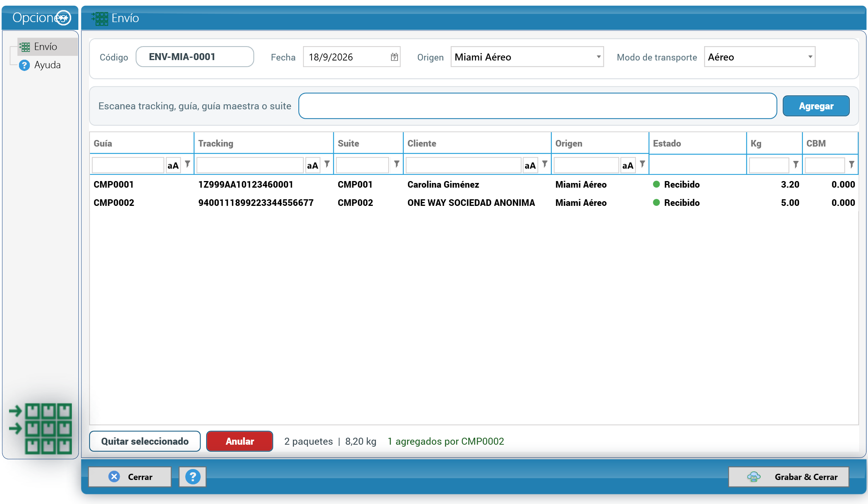Image resolution: width=868 pixels, height=504 pixels.
Task: Select the row with guía CMP0002
Action: [x=474, y=203]
